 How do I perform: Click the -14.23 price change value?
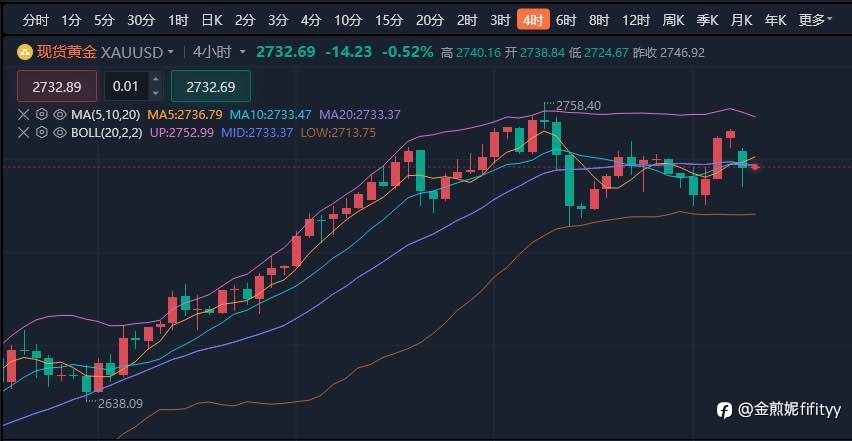pos(349,52)
